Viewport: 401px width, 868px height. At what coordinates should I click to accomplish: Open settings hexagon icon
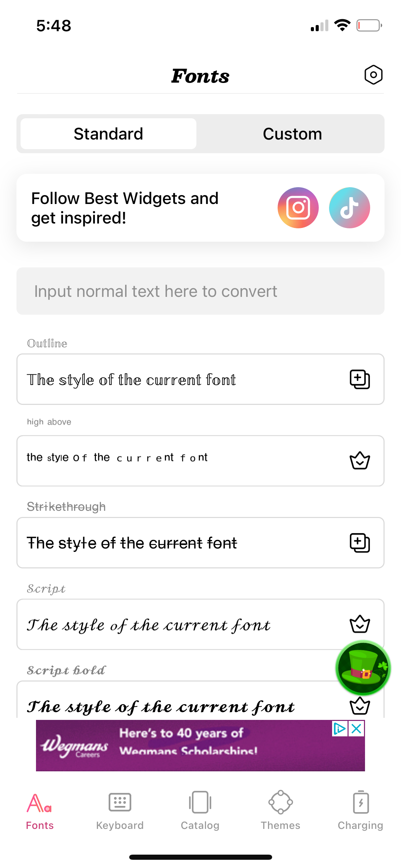pos(373,75)
